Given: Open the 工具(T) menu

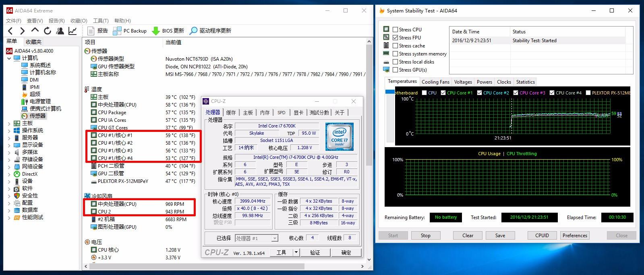Looking at the screenshot, I should click(101, 21).
